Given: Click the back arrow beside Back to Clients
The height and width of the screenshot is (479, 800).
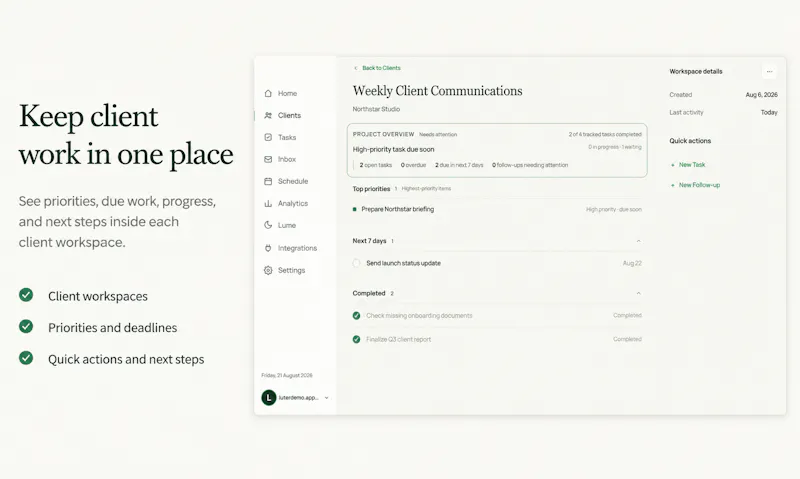Looking at the screenshot, I should 356,68.
